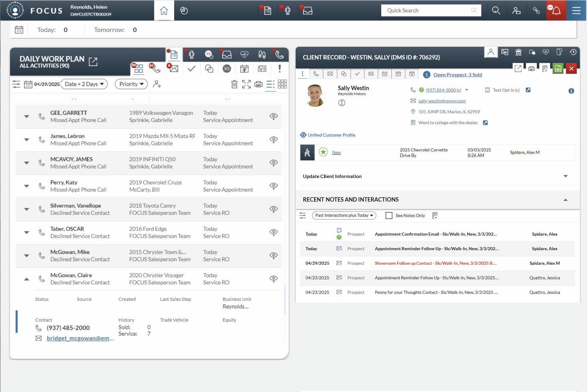Select the print icon on the client record
The width and height of the screenshot is (587, 392).
coord(532,68)
